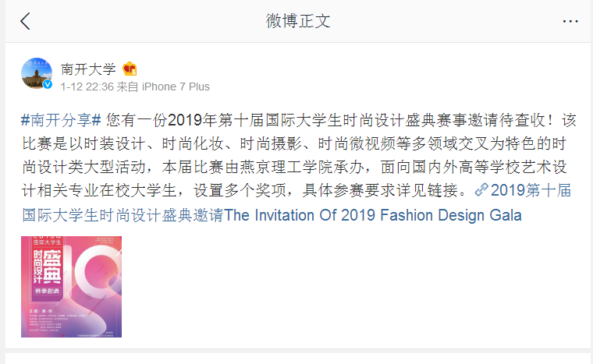Open the 南开大学 profile avatar
This screenshot has height=364, width=593.
coord(36,73)
